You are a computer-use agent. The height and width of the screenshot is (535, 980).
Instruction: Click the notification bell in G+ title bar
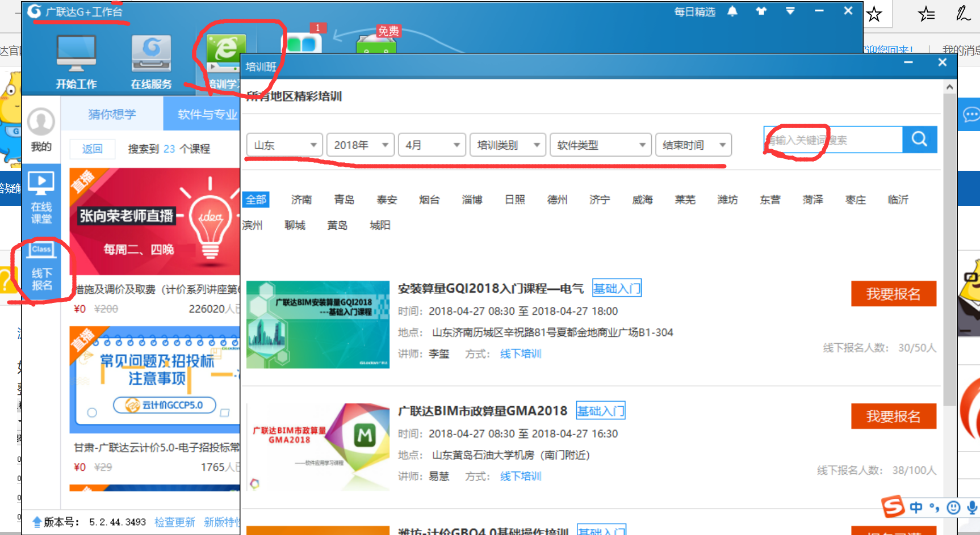pyautogui.click(x=732, y=11)
